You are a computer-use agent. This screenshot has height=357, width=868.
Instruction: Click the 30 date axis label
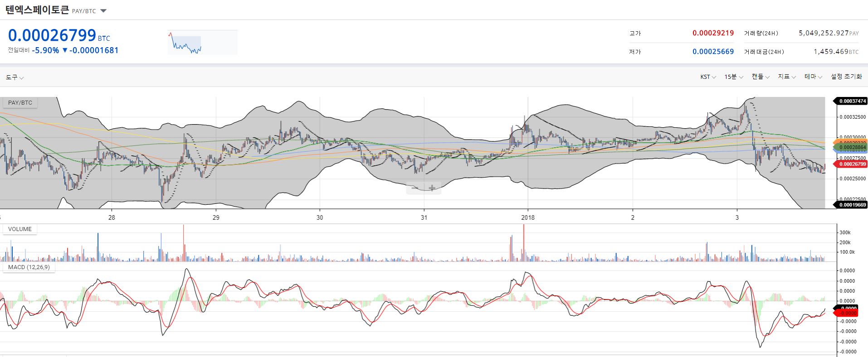pos(320,217)
